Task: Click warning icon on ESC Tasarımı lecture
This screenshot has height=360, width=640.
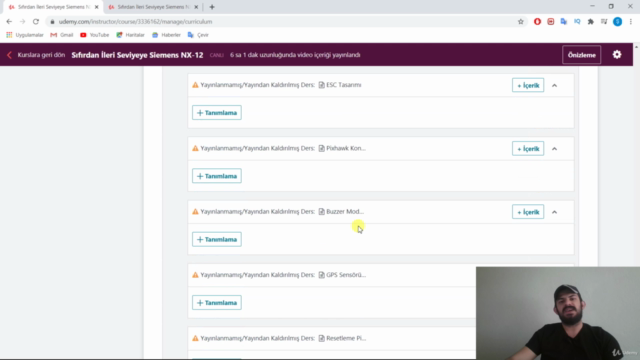Action: (x=195, y=85)
